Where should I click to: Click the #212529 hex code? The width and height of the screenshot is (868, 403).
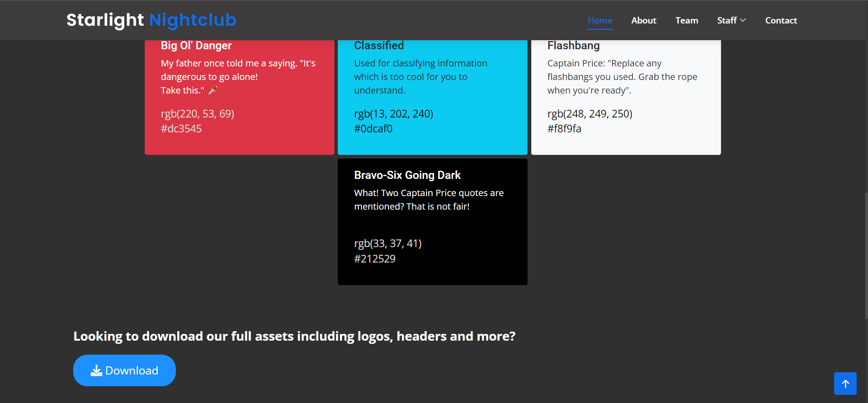pos(375,259)
